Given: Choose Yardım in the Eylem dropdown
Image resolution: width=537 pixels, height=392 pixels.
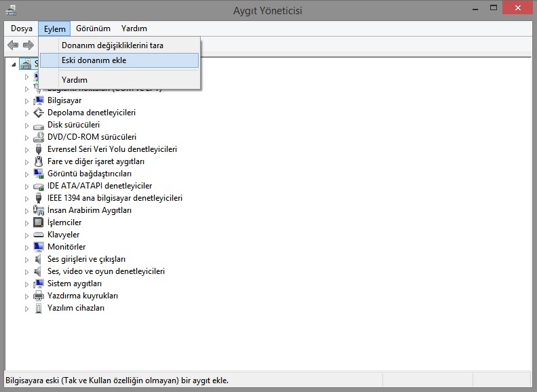Looking at the screenshot, I should [x=119, y=80].
